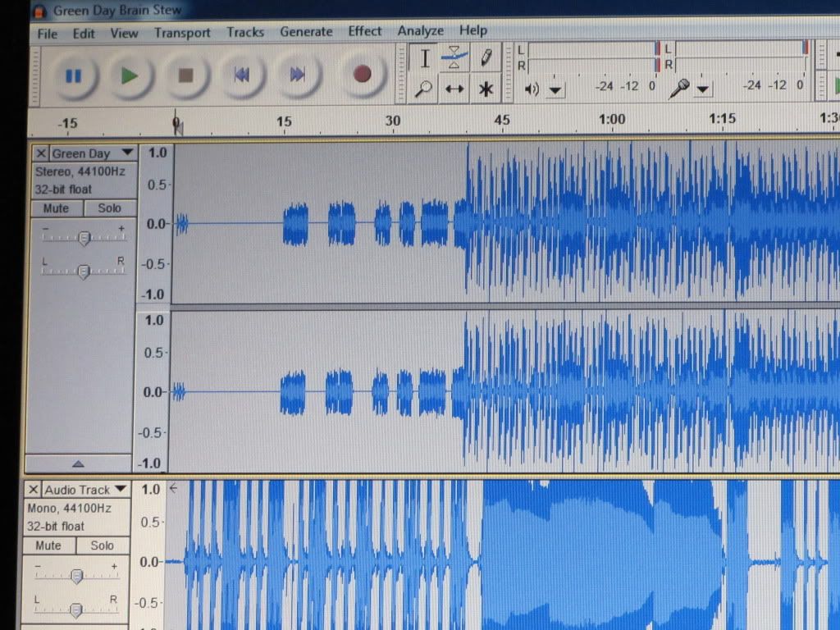
Task: Enable the Multi-tool asterisk mode
Action: tap(486, 89)
